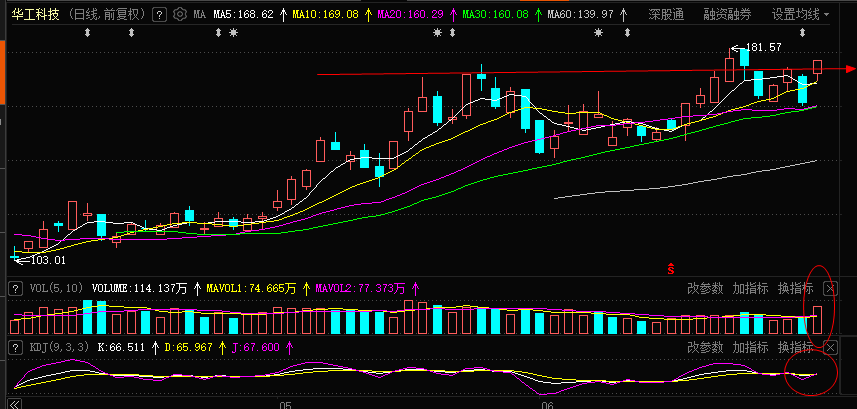This screenshot has height=409, width=857.
Task: Click the star event marker beneath the MA5 value
Action: point(233,33)
